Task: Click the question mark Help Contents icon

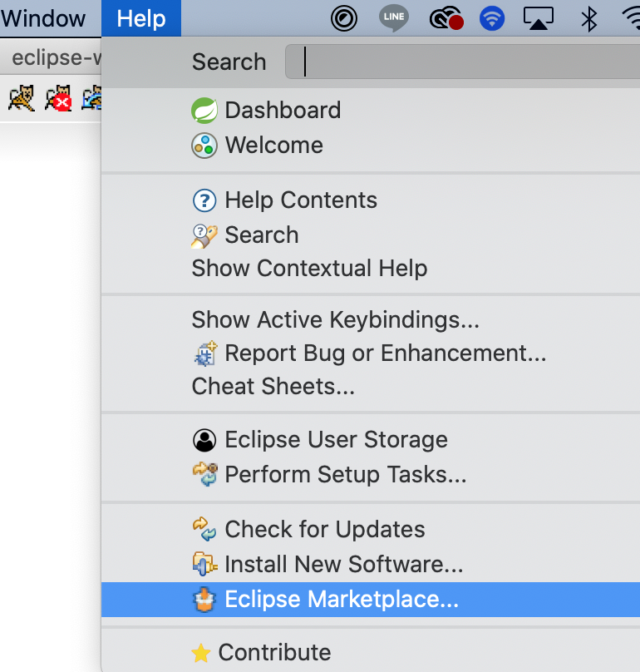Action: point(204,200)
